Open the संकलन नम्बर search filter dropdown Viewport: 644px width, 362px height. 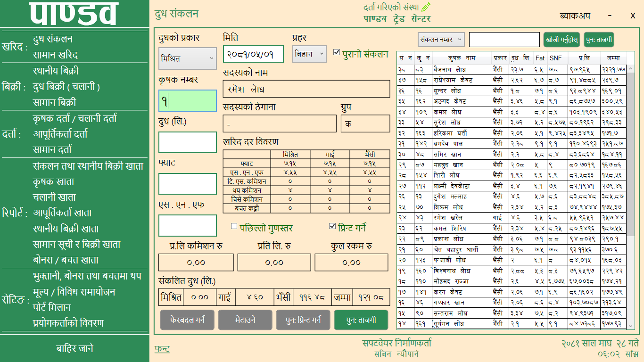441,40
